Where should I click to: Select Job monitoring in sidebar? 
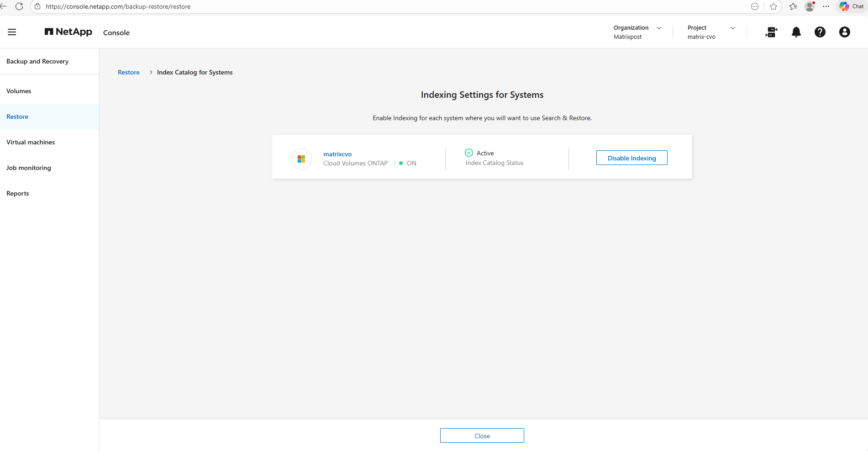29,168
